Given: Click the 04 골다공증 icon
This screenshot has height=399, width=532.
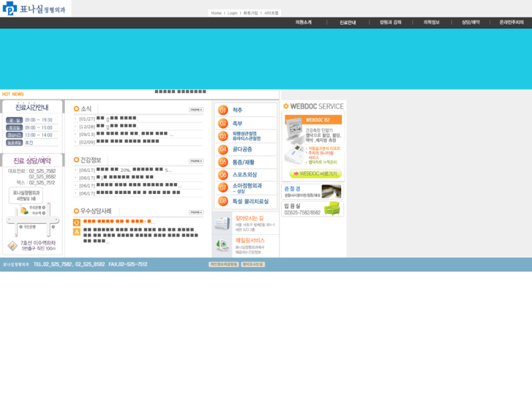Looking at the screenshot, I should [x=223, y=149].
